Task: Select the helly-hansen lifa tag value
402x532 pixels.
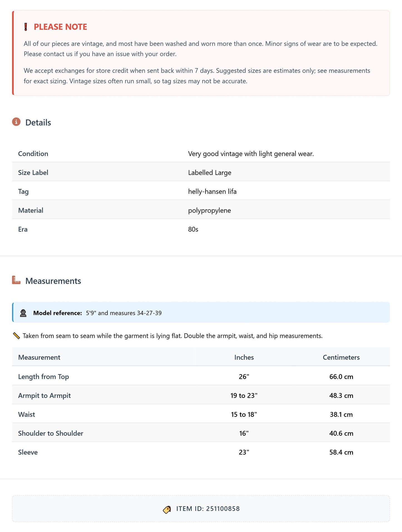Action: 212,191
